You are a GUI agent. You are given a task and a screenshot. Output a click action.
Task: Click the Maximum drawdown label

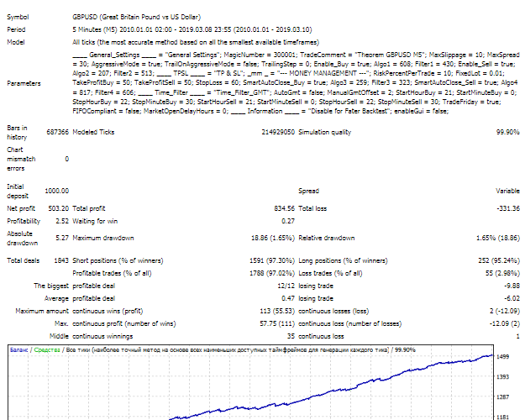pos(103,238)
